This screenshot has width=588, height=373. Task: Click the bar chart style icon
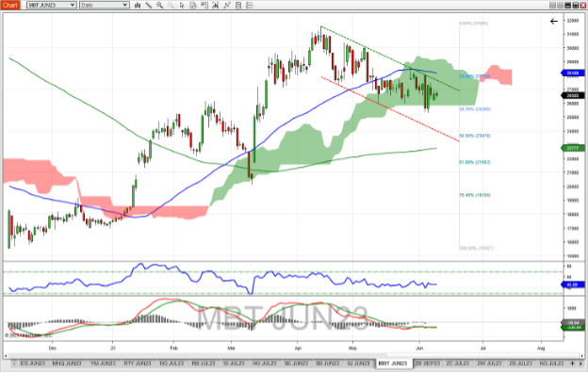[138, 5]
